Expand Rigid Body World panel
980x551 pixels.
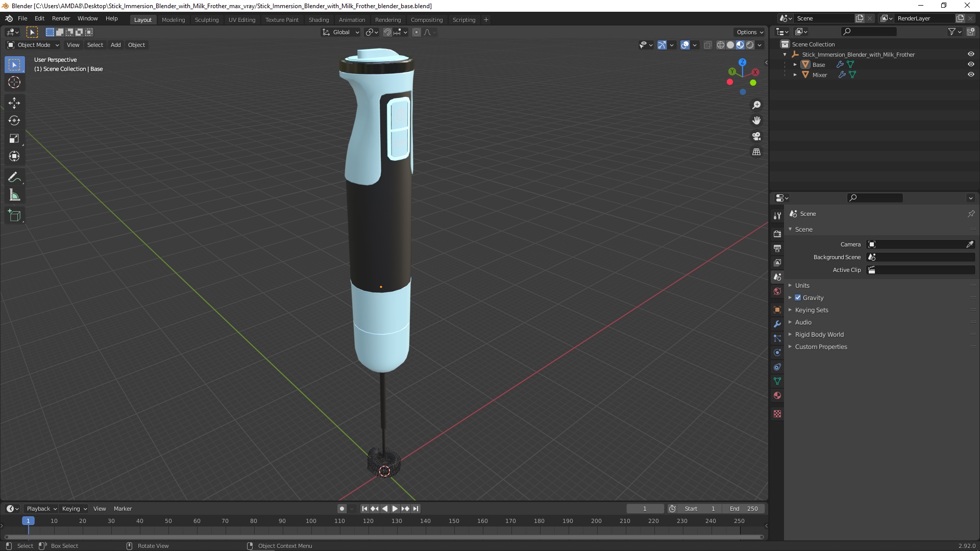(x=819, y=334)
